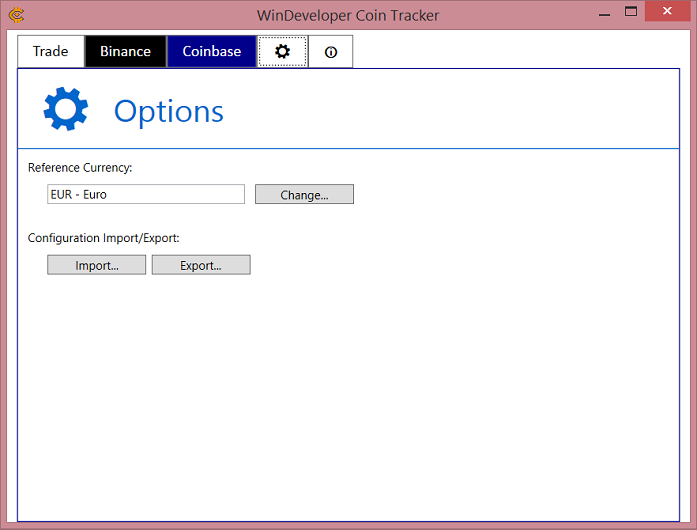The height and width of the screenshot is (530, 697).
Task: Click the Change... currency button
Action: 304,194
